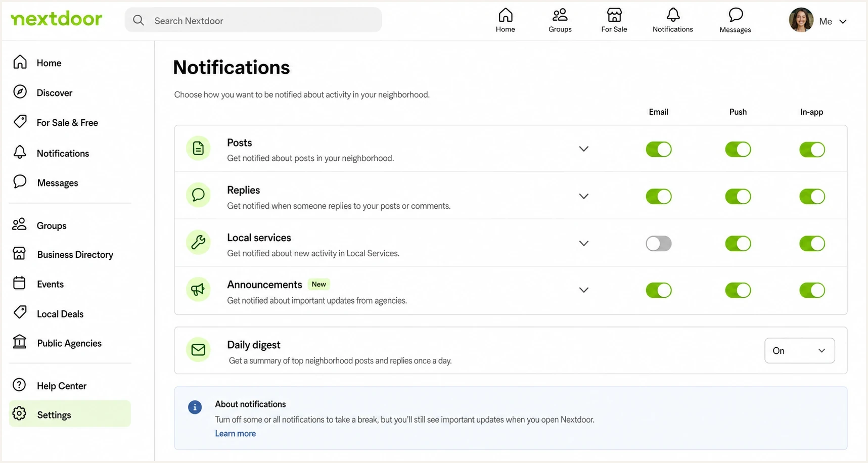Toggle Email notifications for Announcements

tap(658, 290)
